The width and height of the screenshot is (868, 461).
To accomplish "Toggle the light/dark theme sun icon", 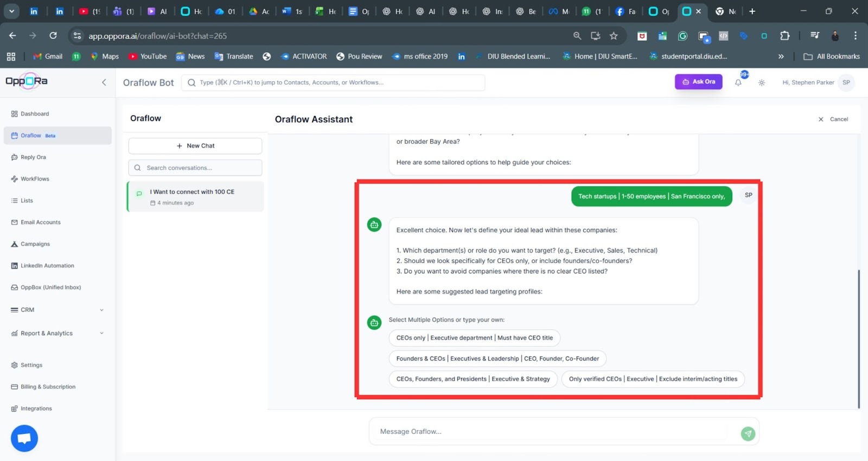I will coord(762,83).
